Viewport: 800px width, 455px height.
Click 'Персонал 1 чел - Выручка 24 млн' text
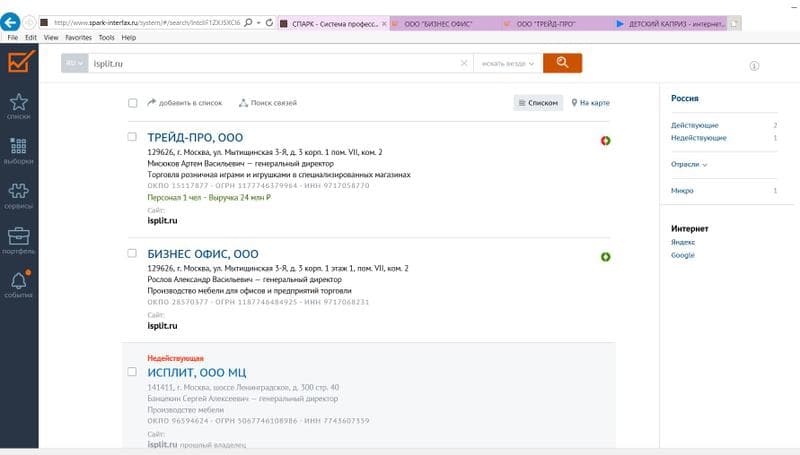(209, 197)
